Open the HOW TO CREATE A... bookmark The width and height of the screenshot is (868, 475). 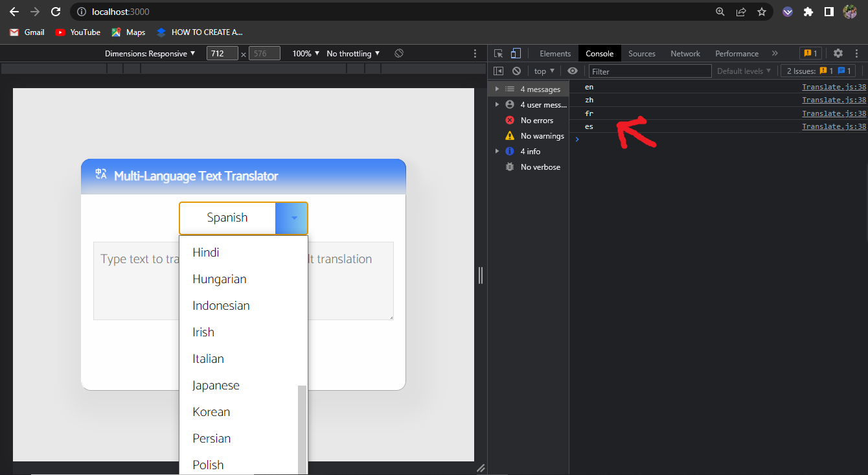coord(200,32)
